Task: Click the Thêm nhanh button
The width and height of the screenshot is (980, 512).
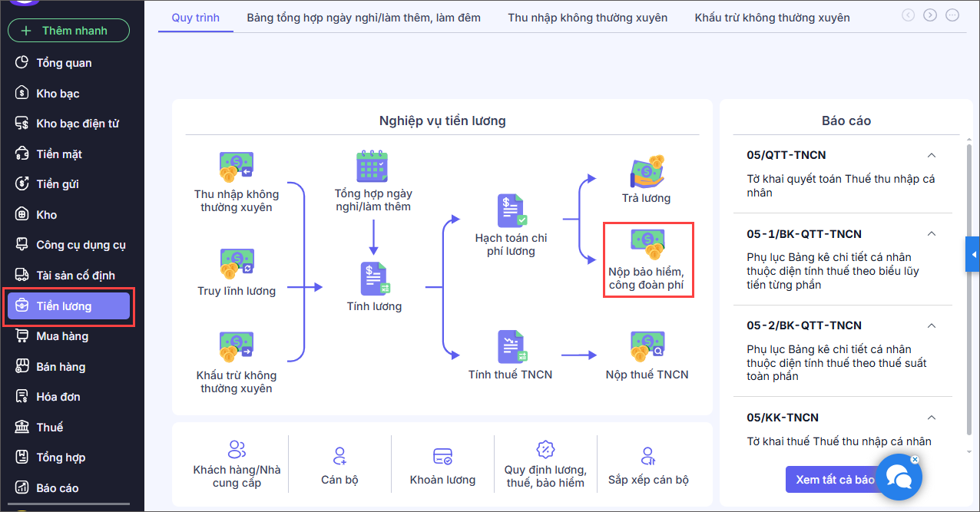Action: (68, 31)
